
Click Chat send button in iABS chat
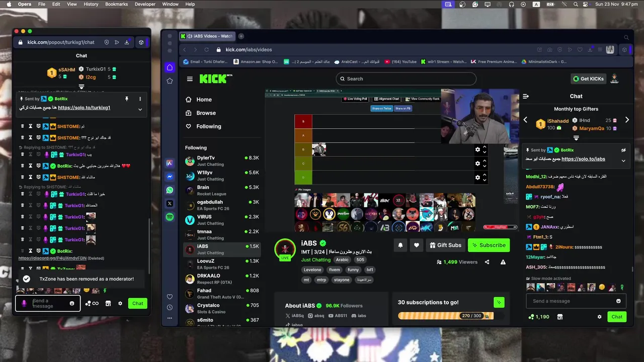(617, 317)
